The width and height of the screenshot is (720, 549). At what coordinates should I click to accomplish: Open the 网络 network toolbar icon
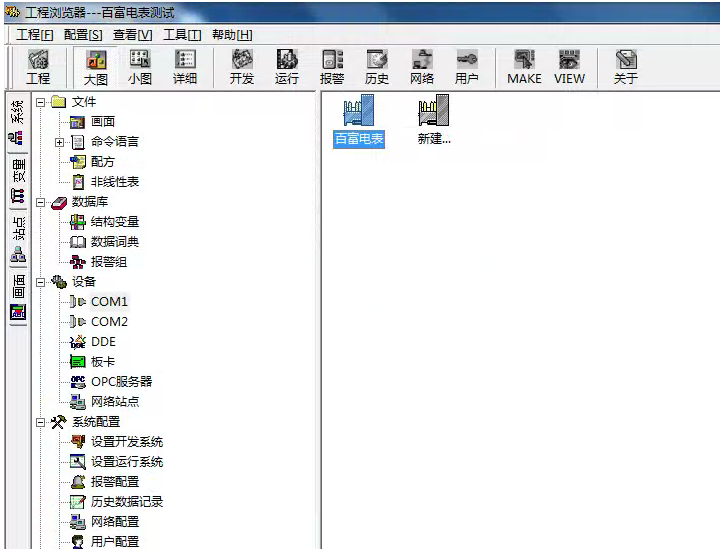[422, 67]
